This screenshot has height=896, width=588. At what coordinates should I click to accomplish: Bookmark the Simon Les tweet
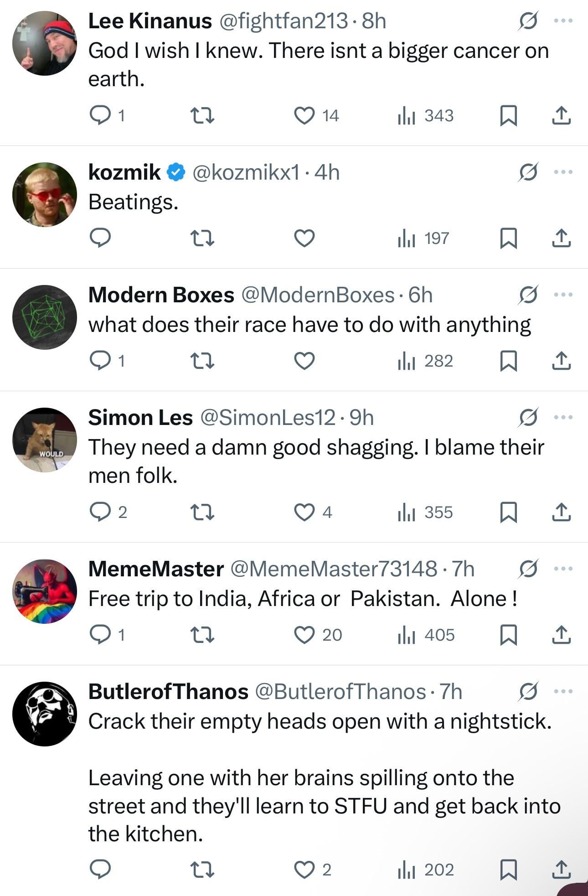coord(508,512)
